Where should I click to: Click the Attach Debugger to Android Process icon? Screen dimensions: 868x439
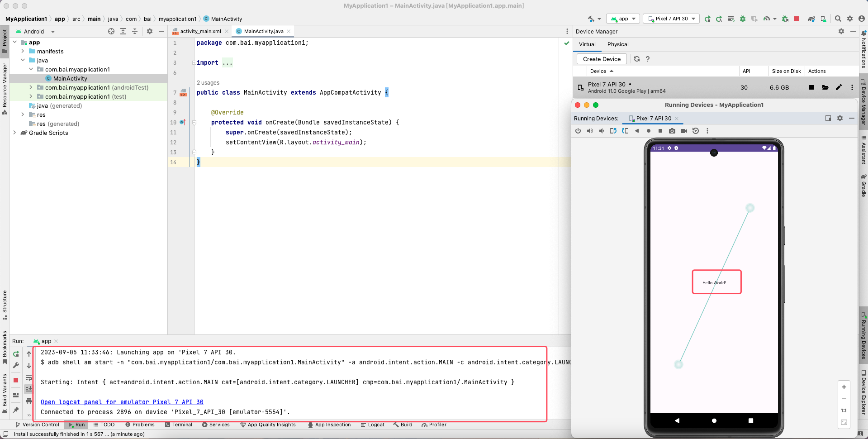point(785,19)
